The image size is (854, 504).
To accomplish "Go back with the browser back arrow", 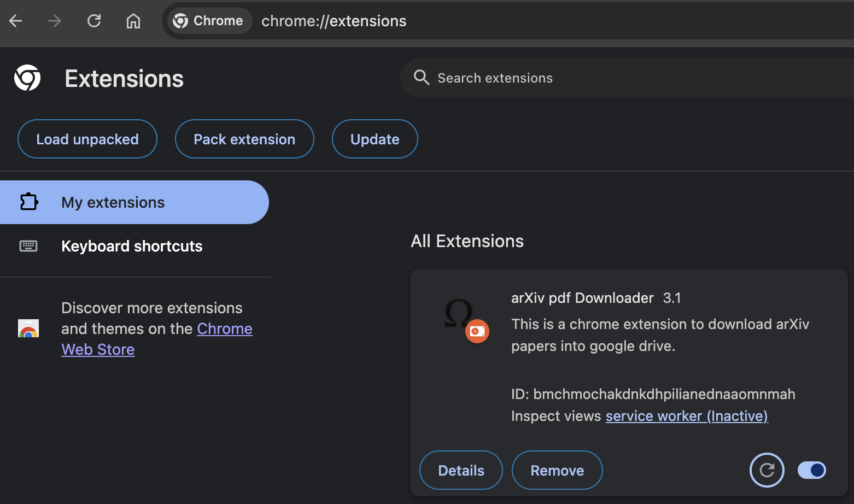I will 16,21.
